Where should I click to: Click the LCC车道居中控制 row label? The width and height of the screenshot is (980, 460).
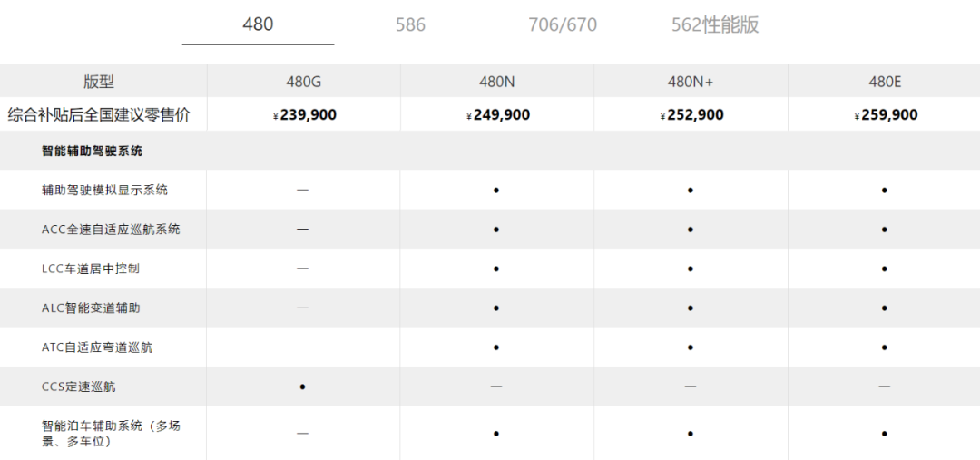tap(91, 269)
